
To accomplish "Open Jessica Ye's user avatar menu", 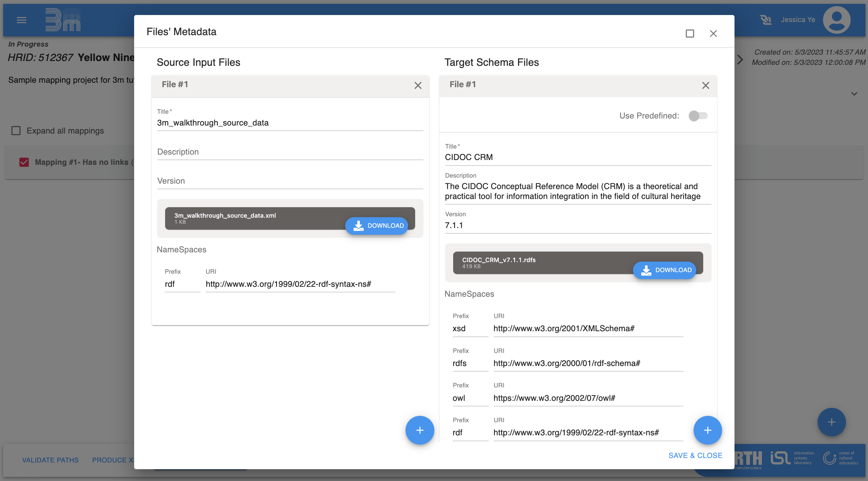I will pyautogui.click(x=836, y=20).
